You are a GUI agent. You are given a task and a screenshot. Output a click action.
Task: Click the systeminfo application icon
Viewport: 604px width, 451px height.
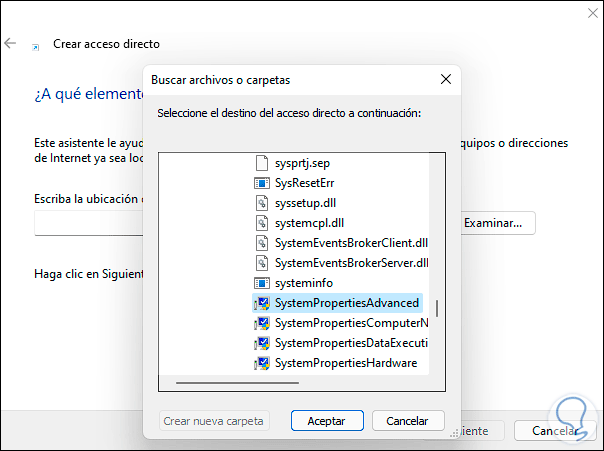263,283
